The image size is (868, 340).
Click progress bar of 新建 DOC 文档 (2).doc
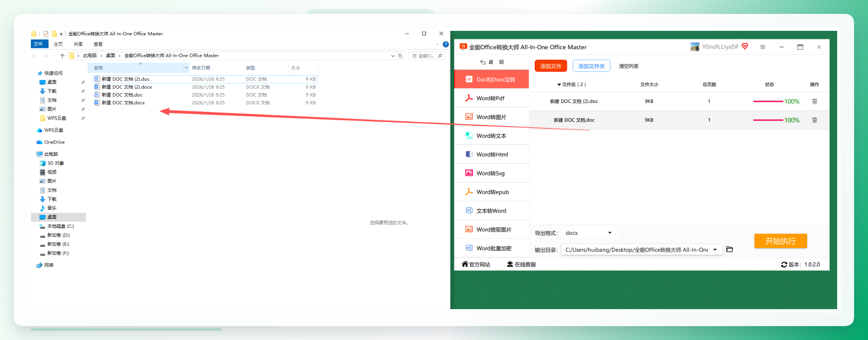pyautogui.click(x=768, y=102)
